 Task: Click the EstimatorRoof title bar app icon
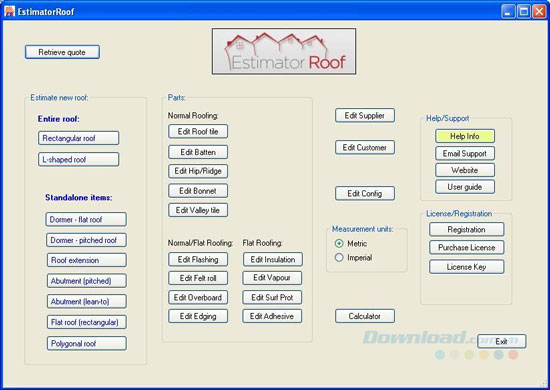coord(9,11)
